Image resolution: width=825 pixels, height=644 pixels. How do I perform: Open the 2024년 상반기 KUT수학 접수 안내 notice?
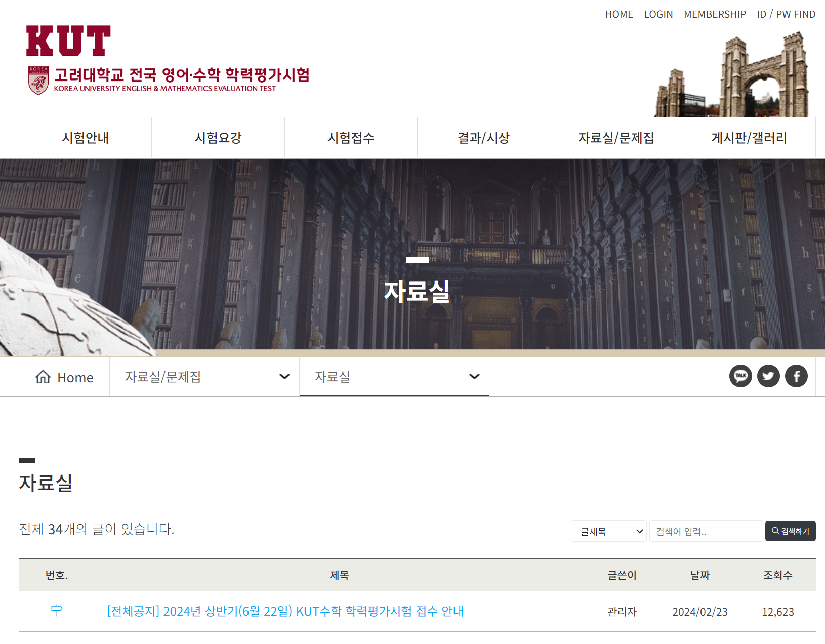[285, 611]
